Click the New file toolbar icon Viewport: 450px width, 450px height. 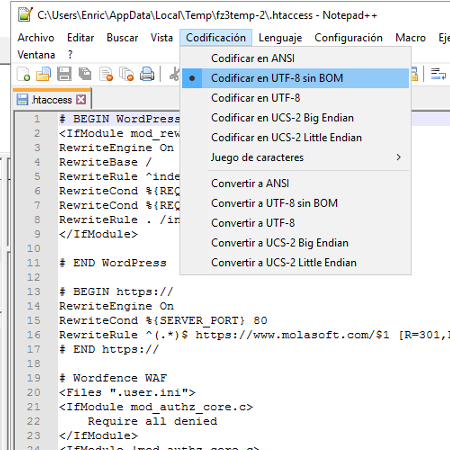click(24, 74)
